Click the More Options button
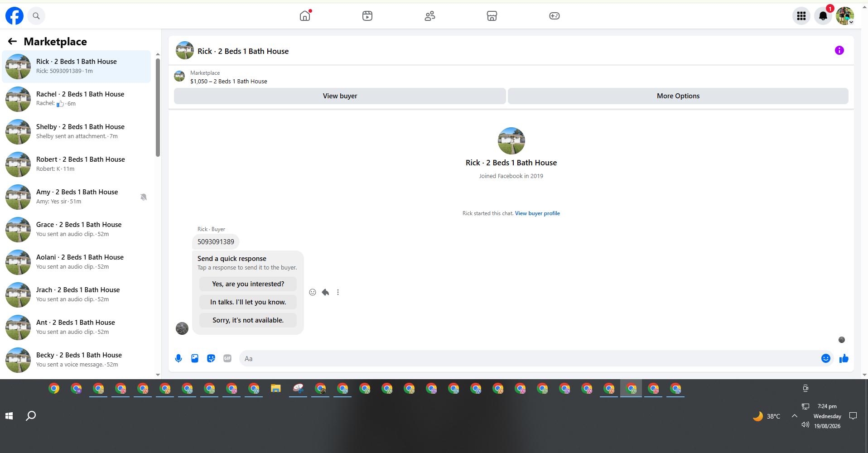 click(x=678, y=96)
